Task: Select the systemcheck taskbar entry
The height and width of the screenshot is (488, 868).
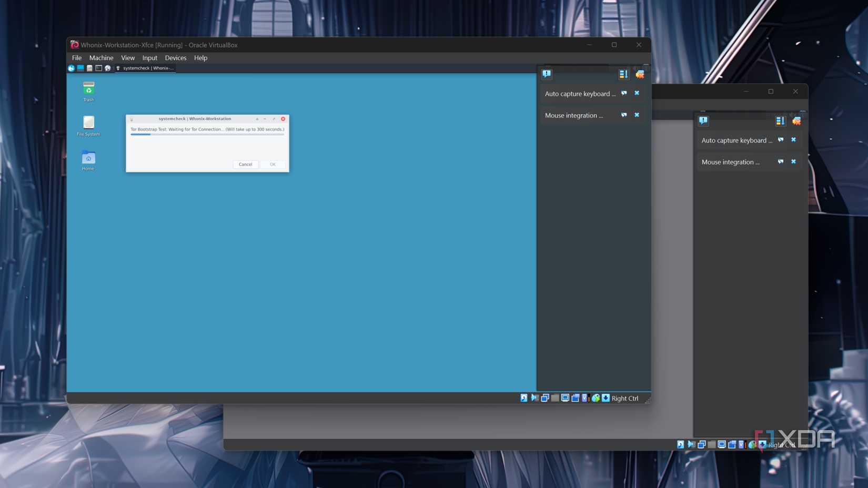Action: click(146, 68)
